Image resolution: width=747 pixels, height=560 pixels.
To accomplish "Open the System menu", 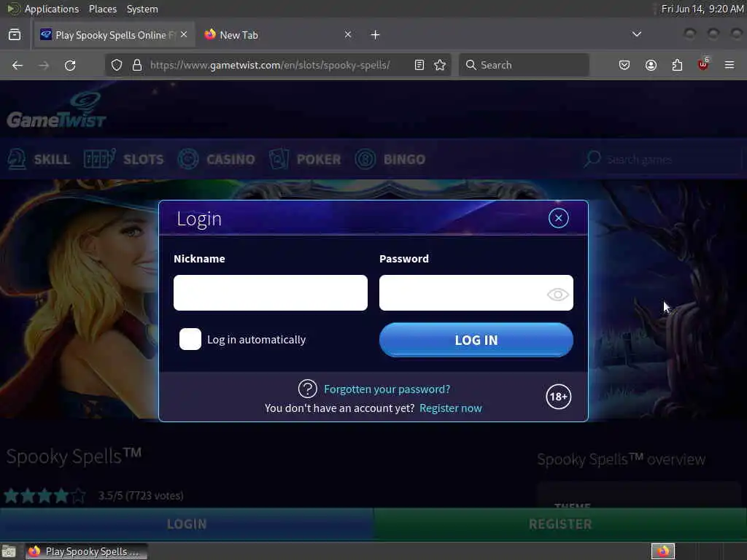I will (142, 9).
